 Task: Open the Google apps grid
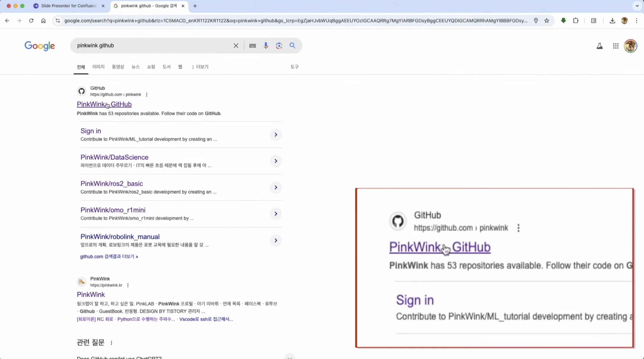(615, 46)
